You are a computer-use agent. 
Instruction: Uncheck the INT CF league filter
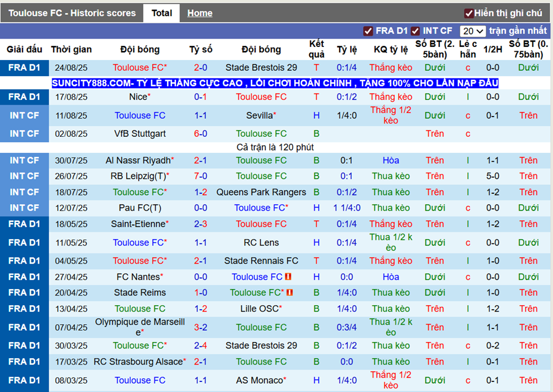415,31
